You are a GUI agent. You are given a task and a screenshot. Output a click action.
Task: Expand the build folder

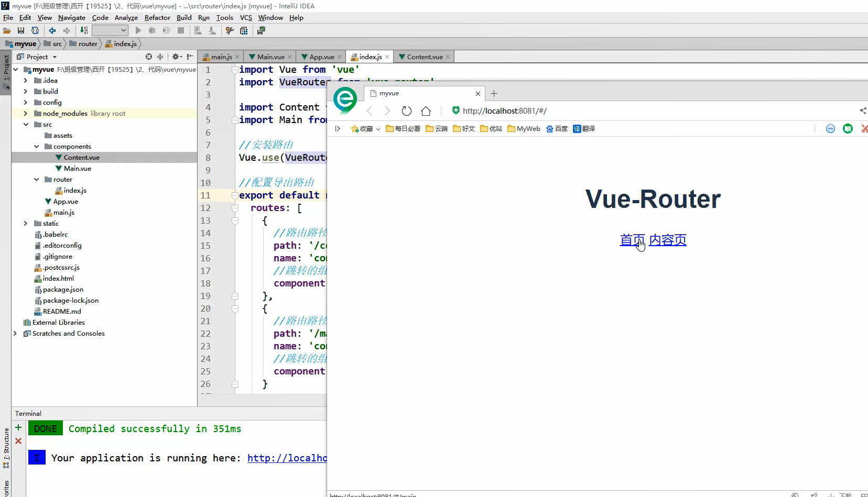[x=25, y=92]
